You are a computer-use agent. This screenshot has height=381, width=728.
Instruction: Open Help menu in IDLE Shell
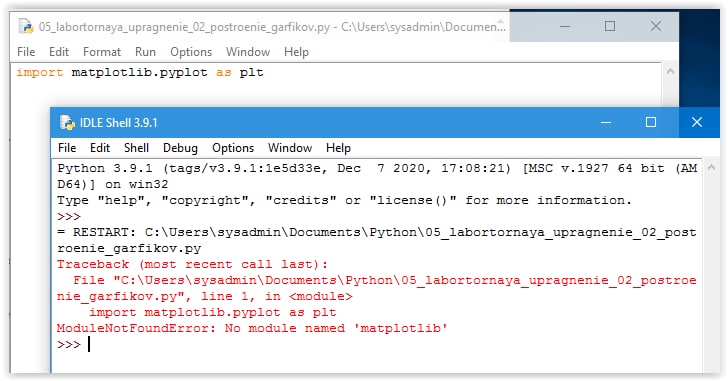tap(338, 148)
